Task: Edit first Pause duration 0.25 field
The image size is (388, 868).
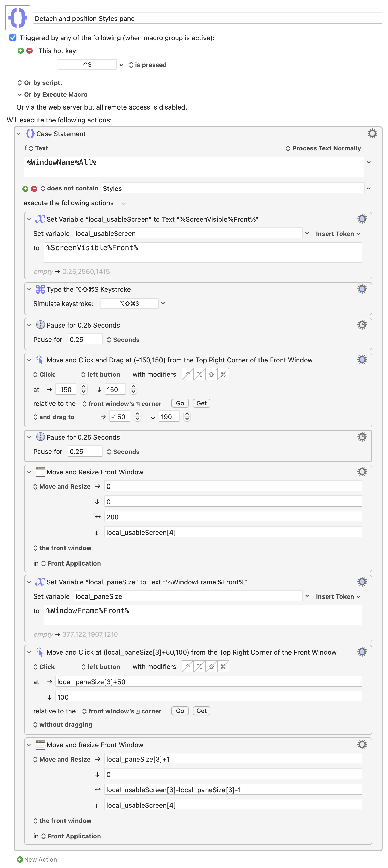Action: point(85,339)
